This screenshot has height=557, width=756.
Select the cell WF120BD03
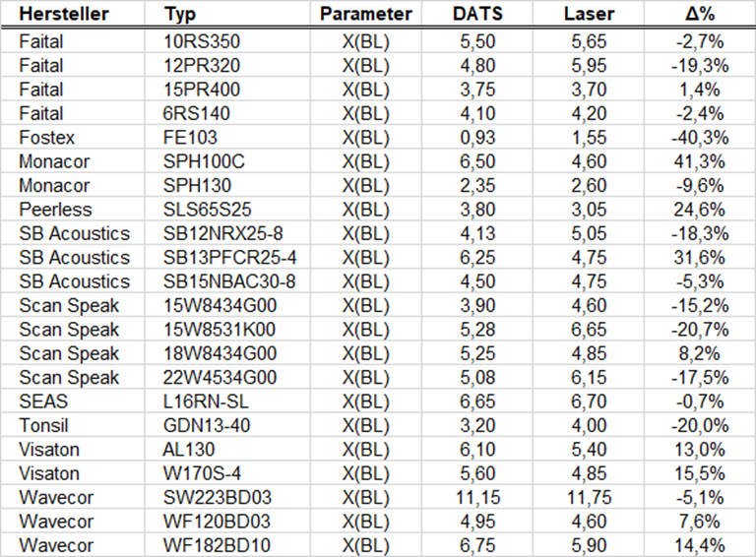coord(217,522)
